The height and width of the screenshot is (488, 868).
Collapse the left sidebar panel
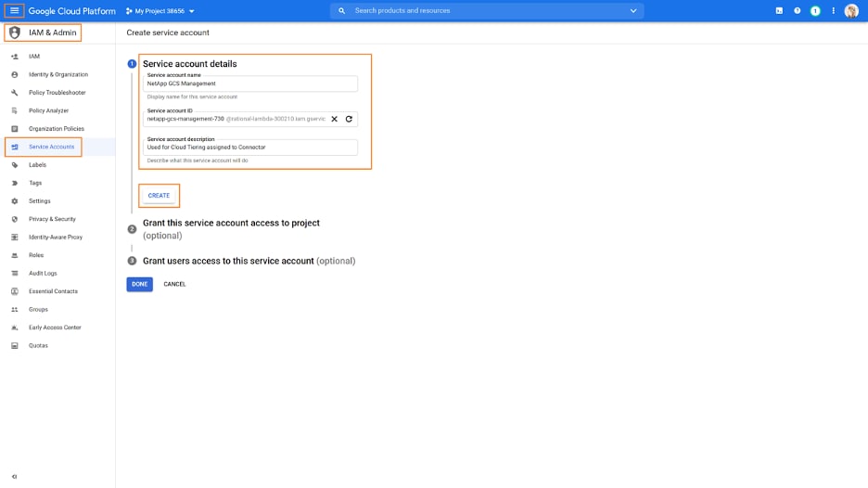[x=14, y=477]
